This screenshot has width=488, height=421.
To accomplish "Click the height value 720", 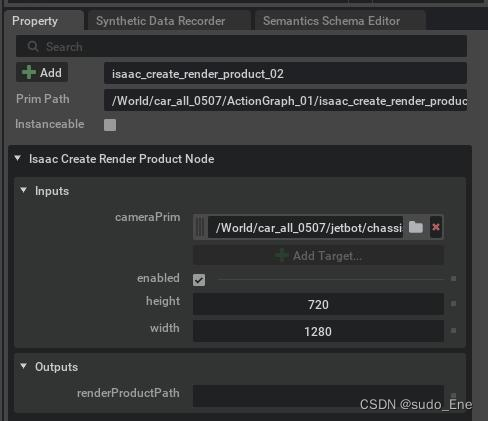I will pos(318,304).
